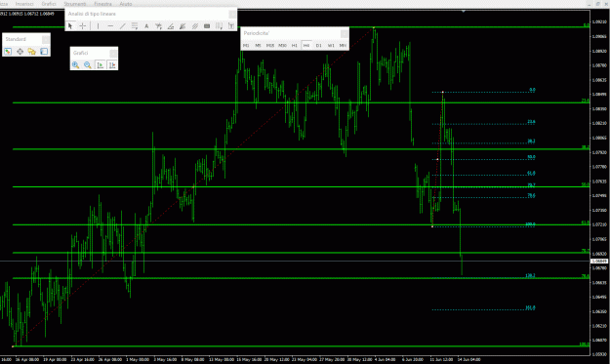Click time axis label '11 Jun 12:00'
The height and width of the screenshot is (364, 610).
coord(441,360)
